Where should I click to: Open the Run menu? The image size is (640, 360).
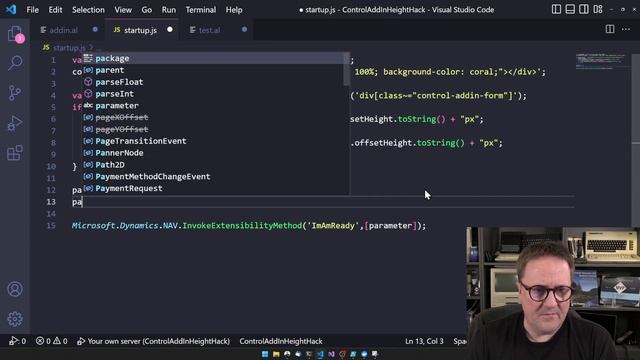(169, 9)
